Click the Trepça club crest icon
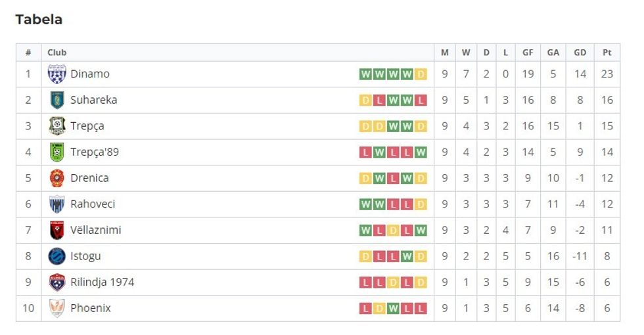The width and height of the screenshot is (644, 335). click(x=57, y=126)
